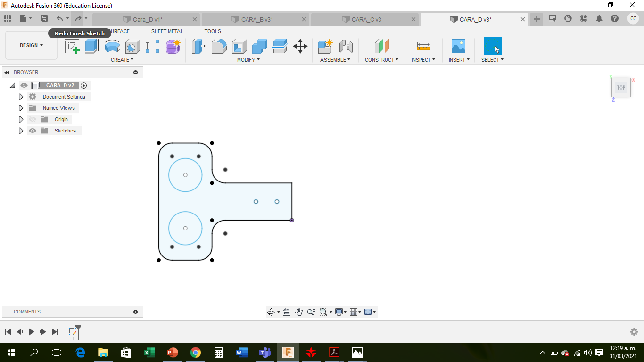Open the Notifications bell
Screen dimensions: 644x362
[x=599, y=19]
